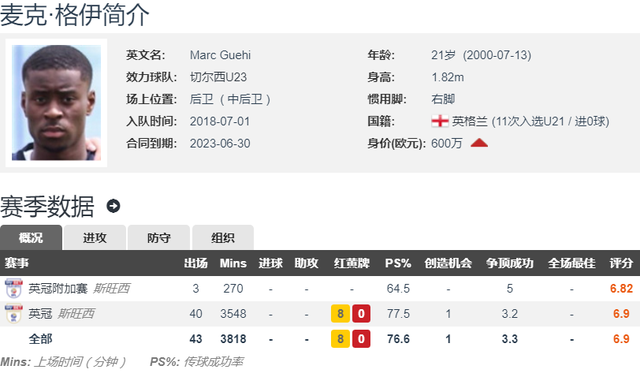Switch to the 进攻 tab
This screenshot has width=640, height=377.
(x=95, y=237)
